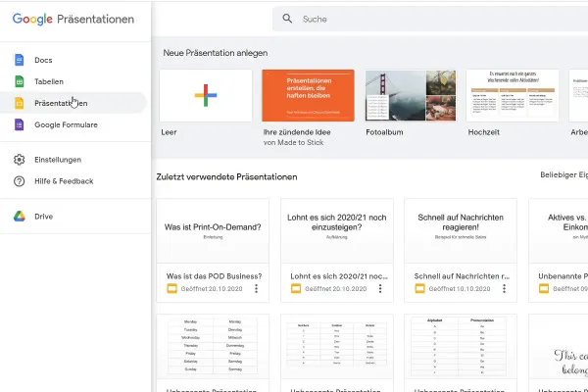Open more options for Schnell auf Nachrichten

pyautogui.click(x=504, y=288)
